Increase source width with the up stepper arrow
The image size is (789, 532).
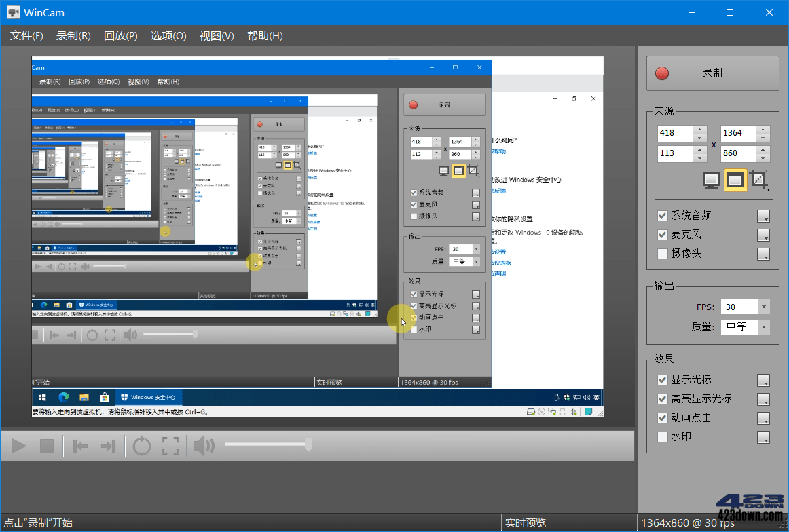pyautogui.click(x=700, y=129)
